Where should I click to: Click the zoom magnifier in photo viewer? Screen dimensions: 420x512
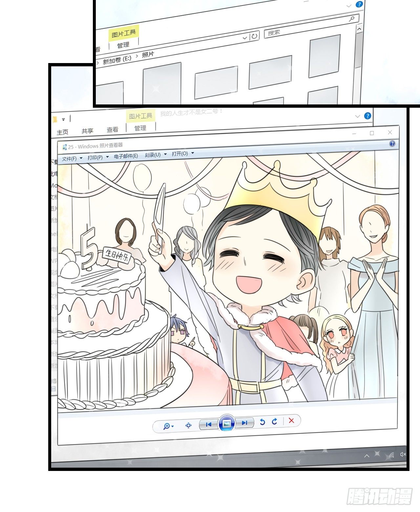click(x=167, y=426)
